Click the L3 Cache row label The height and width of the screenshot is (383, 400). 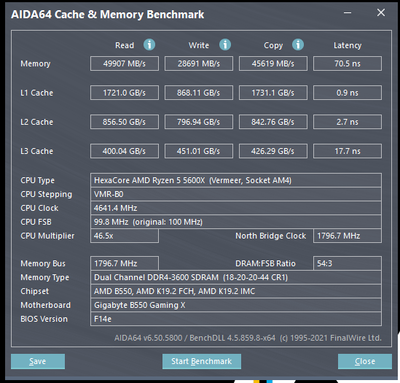37,151
